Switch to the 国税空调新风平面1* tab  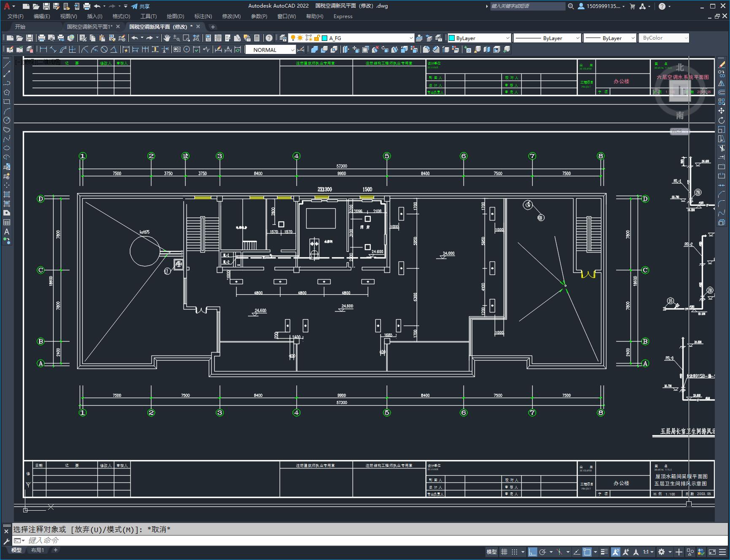(89, 27)
